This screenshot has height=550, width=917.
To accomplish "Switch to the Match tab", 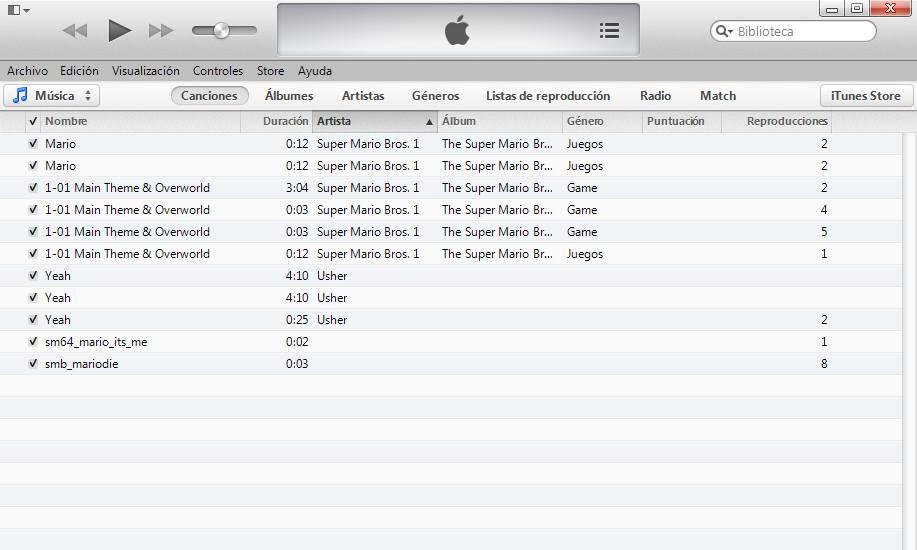I will (718, 95).
